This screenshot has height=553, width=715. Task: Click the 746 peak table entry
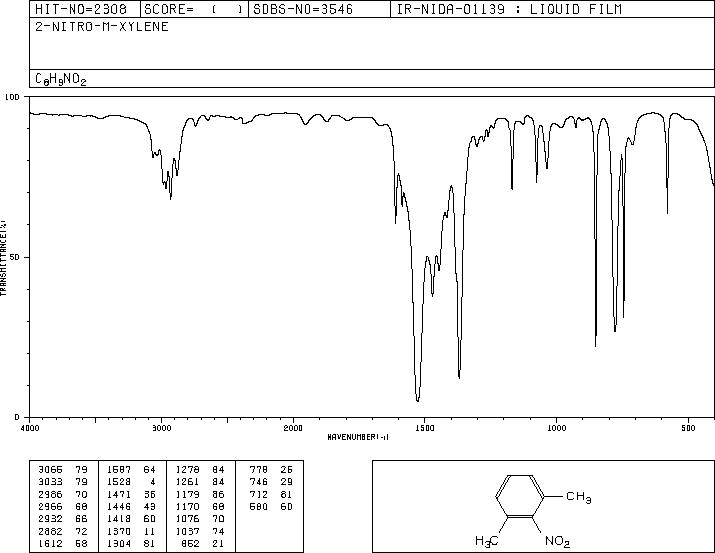pos(259,482)
